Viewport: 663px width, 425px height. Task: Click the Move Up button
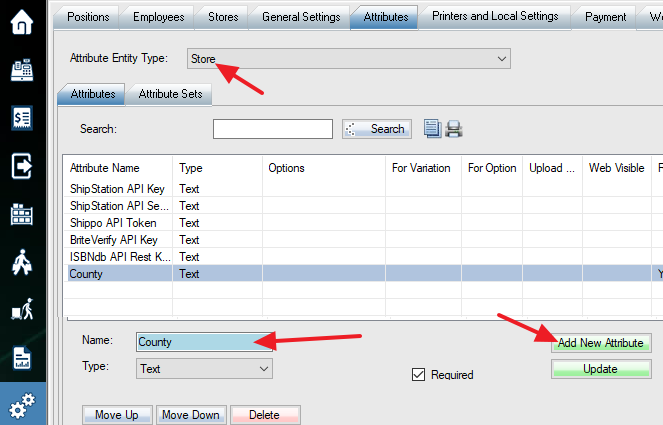coord(117,415)
